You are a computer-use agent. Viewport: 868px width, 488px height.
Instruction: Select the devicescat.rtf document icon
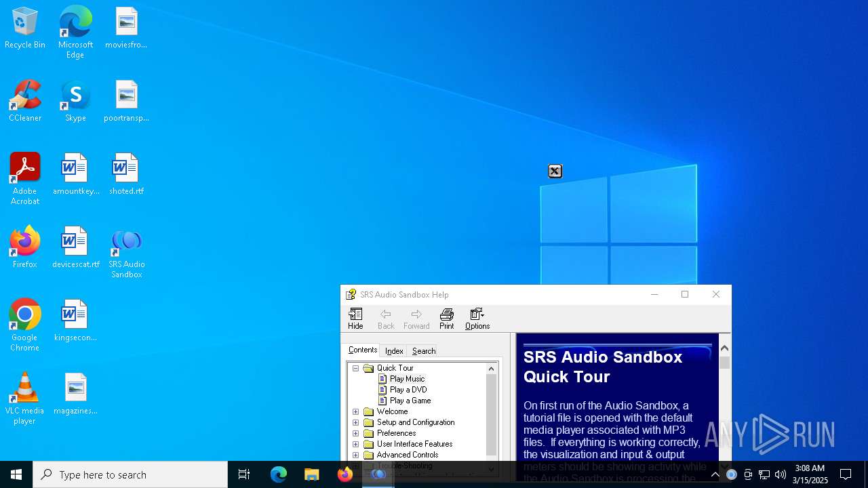[x=75, y=248]
